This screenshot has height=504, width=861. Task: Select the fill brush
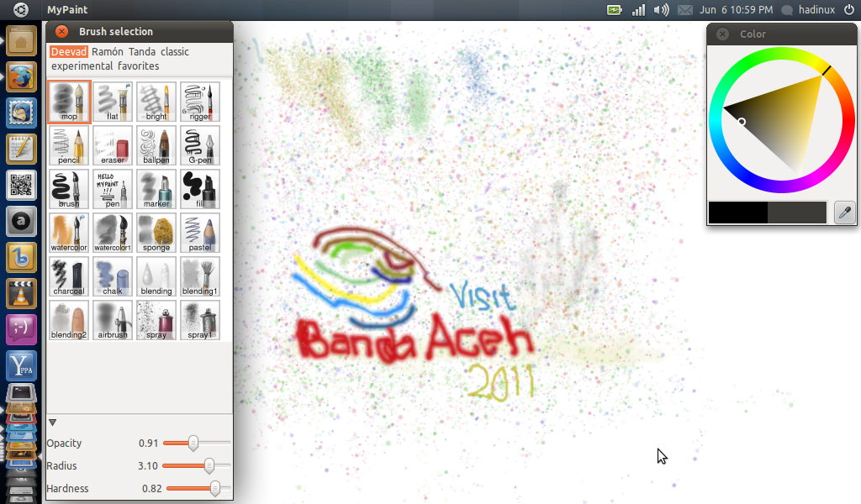click(200, 189)
